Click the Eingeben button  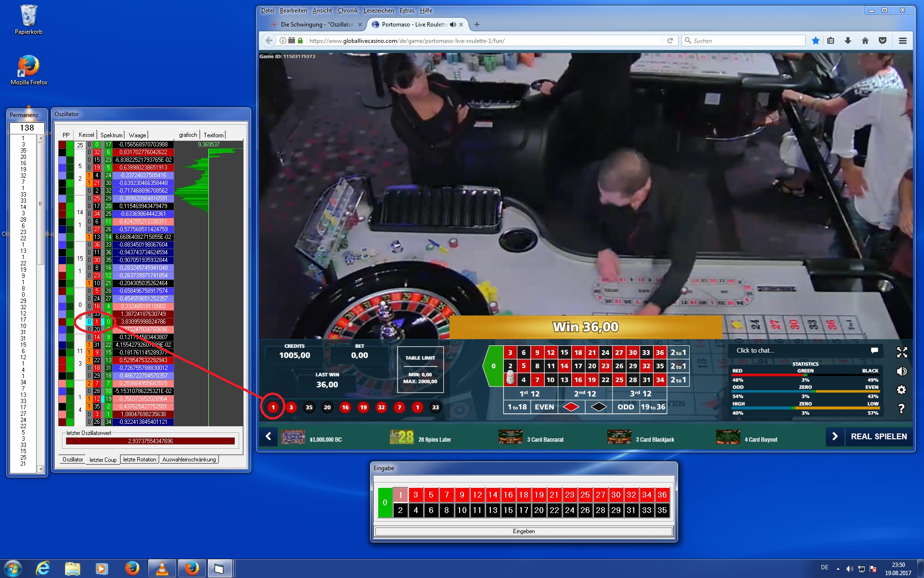(524, 531)
